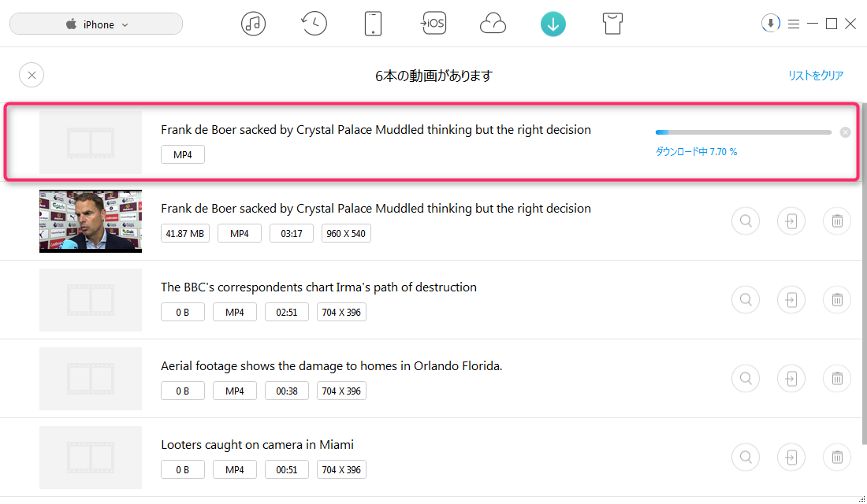Click the downloading video placeholder thumbnail
Viewport: 867px width, 504px height.
91,143
